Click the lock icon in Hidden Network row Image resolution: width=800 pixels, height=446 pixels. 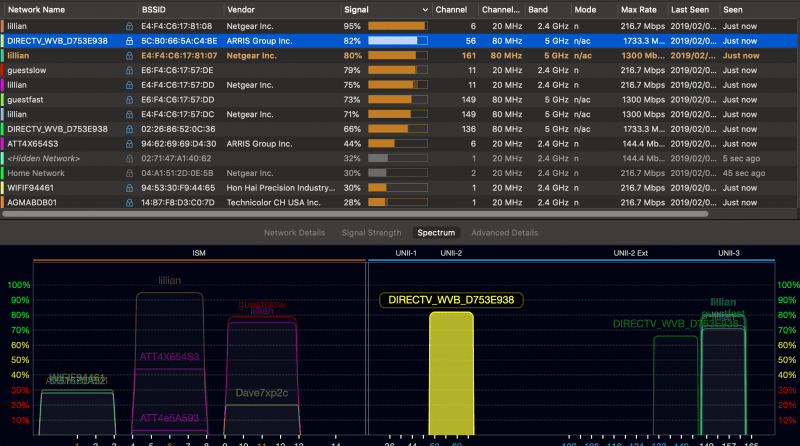point(129,159)
